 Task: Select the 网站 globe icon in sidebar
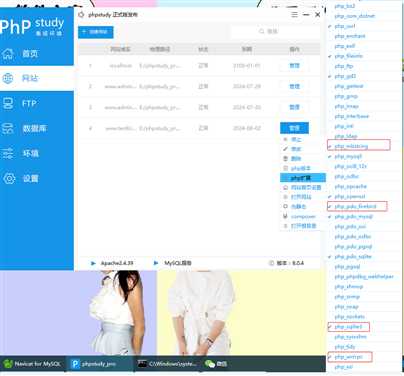pyautogui.click(x=8, y=78)
